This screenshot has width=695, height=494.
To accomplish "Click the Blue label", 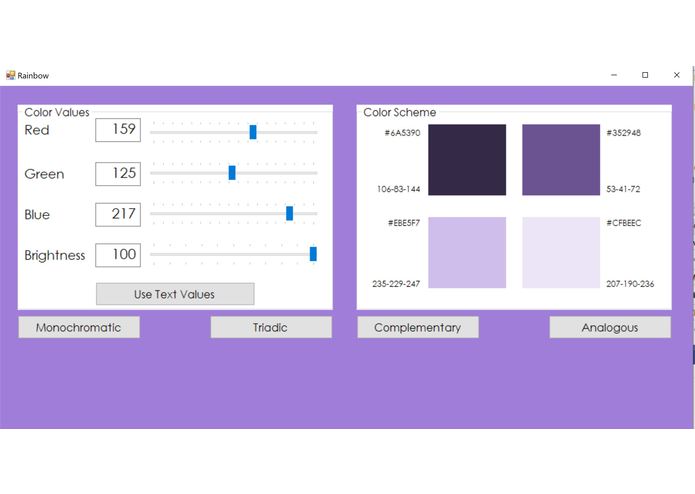I will point(37,215).
